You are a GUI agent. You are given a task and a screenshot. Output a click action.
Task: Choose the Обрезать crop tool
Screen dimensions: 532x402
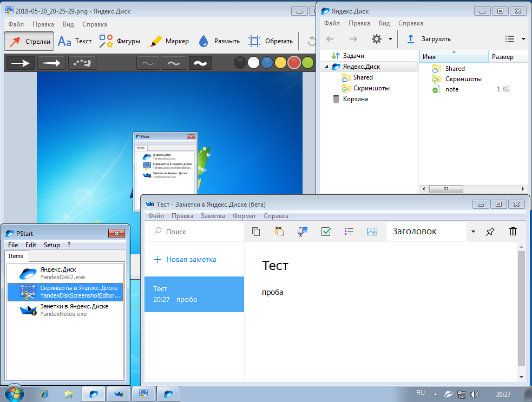coord(271,41)
